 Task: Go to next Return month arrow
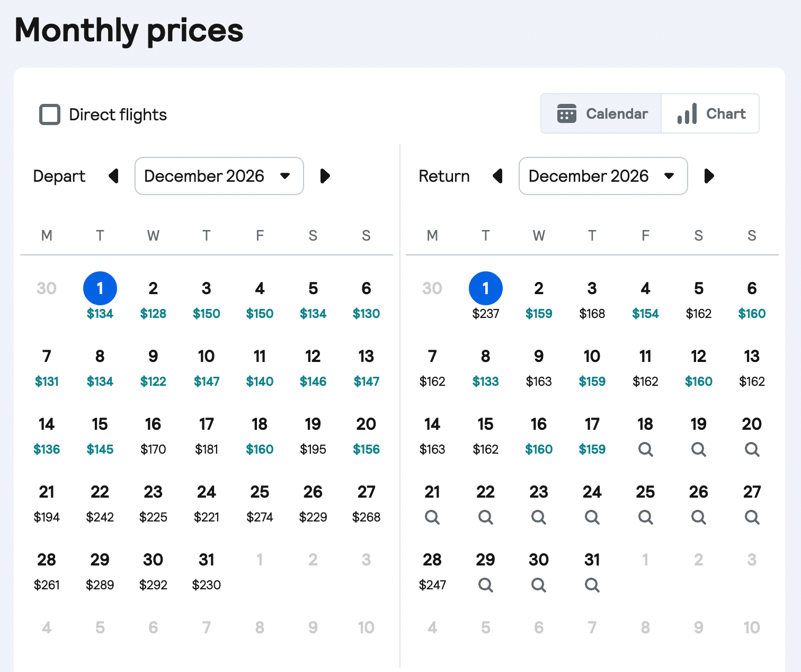point(709,176)
